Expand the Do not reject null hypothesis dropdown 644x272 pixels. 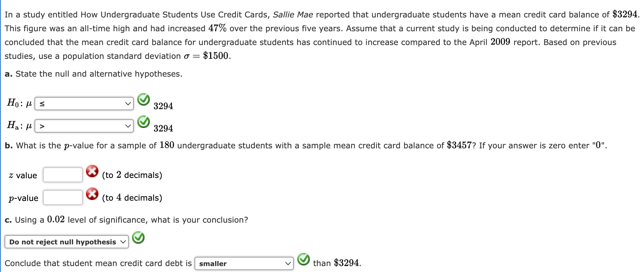(67, 242)
